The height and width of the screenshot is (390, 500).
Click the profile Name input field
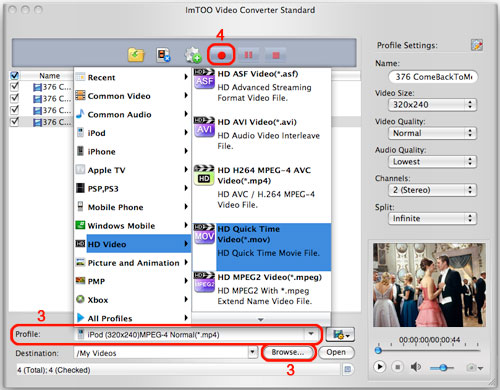[x=433, y=77]
